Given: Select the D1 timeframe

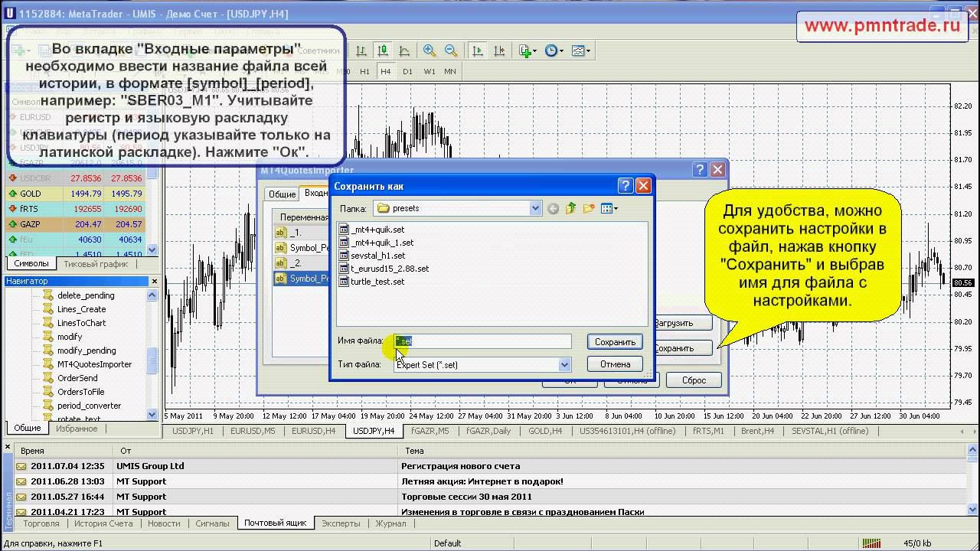Looking at the screenshot, I should [x=407, y=71].
